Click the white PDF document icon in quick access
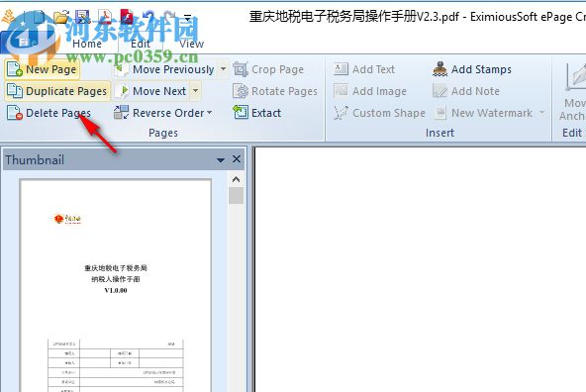Screen dimensions: 586x392 click(x=105, y=17)
